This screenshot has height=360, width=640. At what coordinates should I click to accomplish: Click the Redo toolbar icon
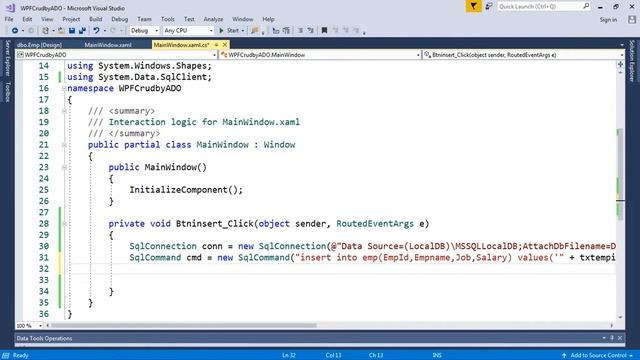click(113, 31)
